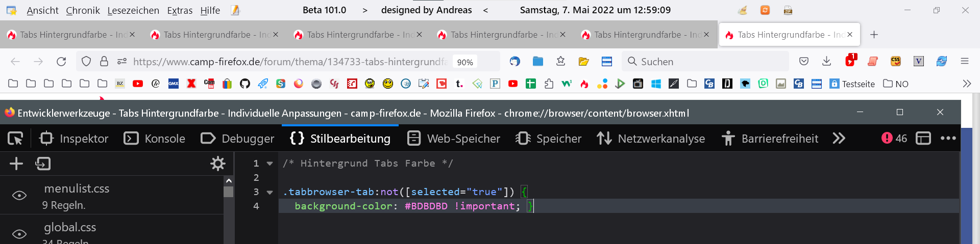
Task: Open the Downloads panel
Action: [826, 62]
